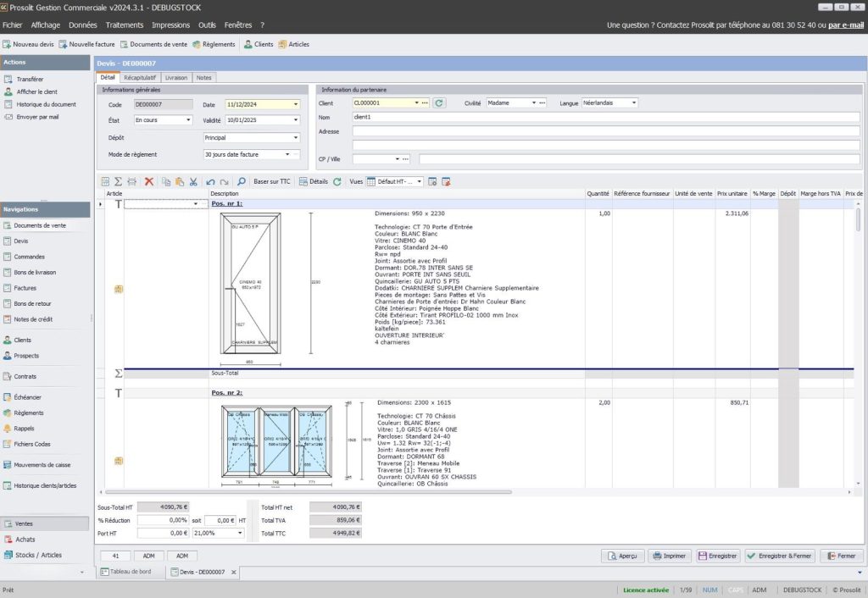The image size is (868, 598).
Task: Click the green refresh icon next to Détails
Action: [337, 181]
